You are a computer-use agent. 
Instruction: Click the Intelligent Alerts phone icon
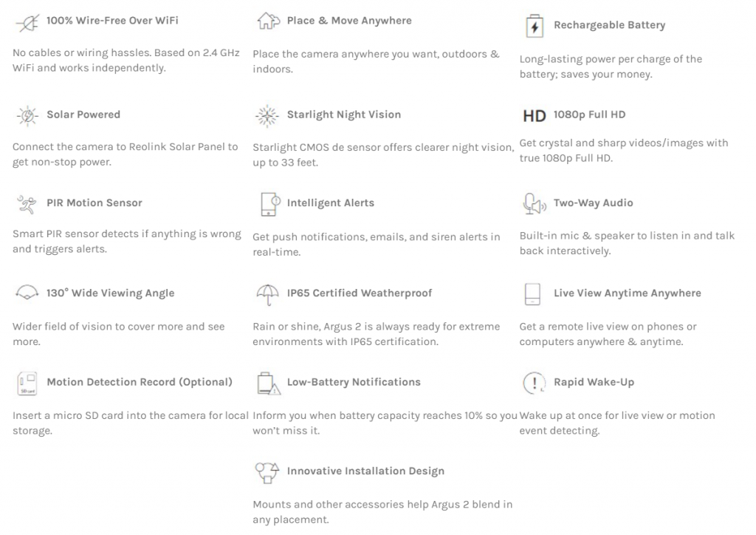[x=270, y=204]
